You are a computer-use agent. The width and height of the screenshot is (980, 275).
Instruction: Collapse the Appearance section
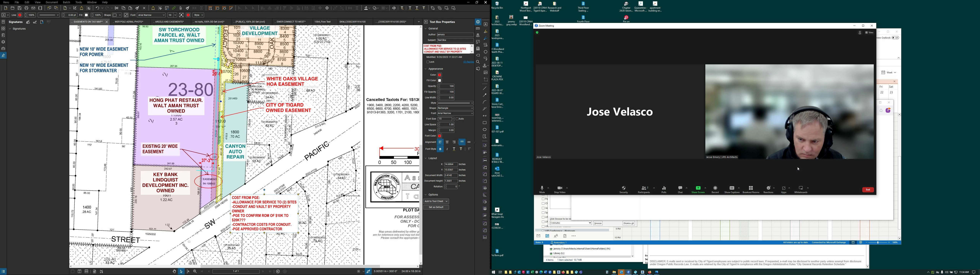click(426, 69)
